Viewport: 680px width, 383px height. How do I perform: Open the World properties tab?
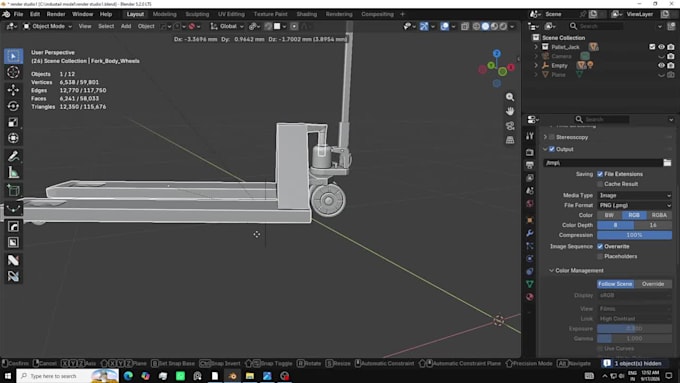pos(530,203)
